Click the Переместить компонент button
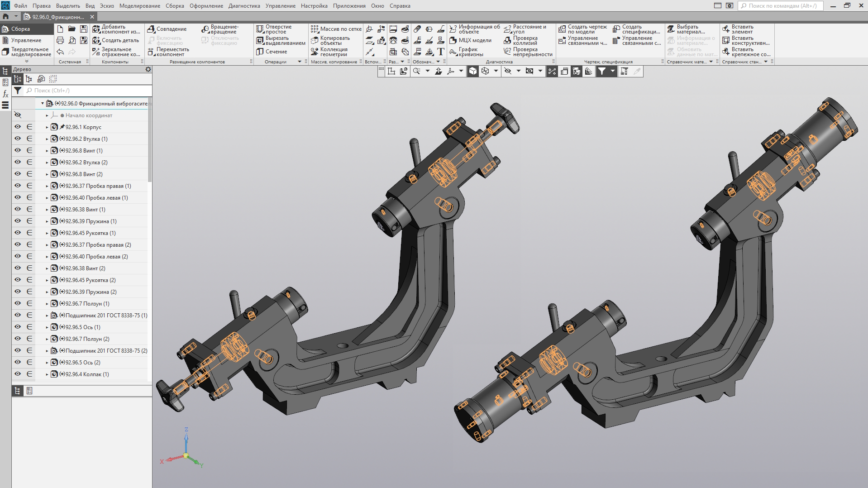The image size is (868, 488). coord(168,52)
